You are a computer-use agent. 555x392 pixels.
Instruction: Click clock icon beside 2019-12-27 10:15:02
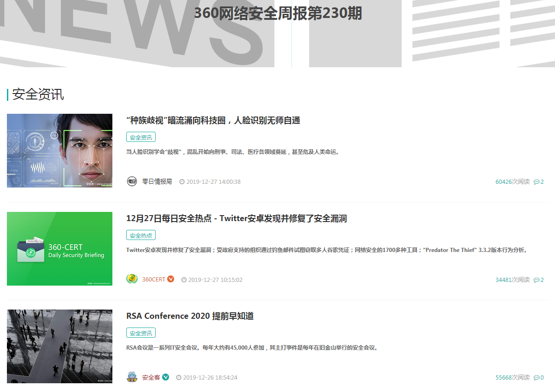point(184,280)
